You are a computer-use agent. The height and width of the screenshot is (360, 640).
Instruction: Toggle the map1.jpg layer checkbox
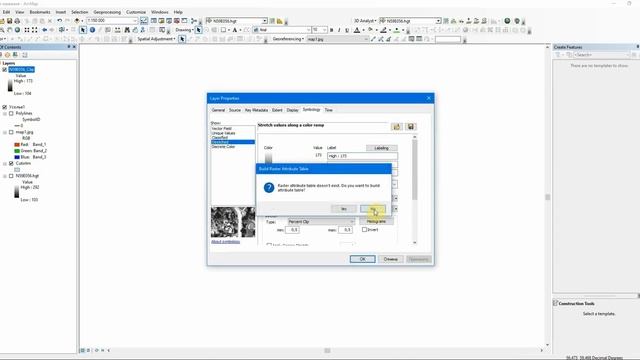coord(11,132)
